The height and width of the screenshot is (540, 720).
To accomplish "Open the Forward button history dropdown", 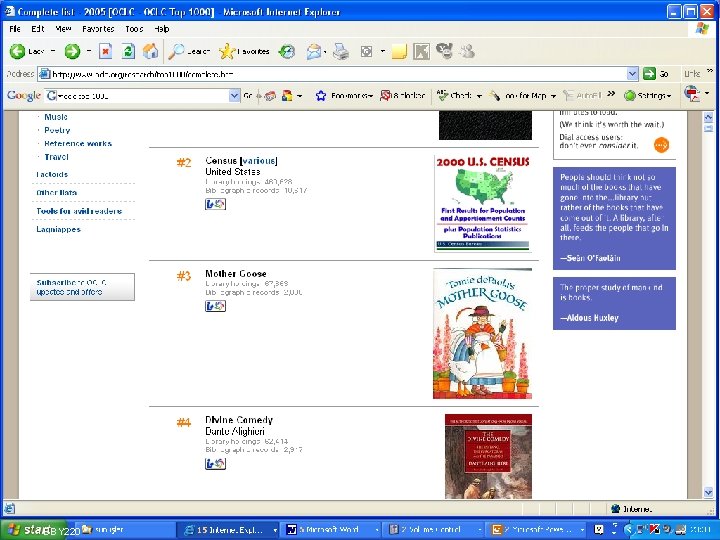I will tap(89, 51).
